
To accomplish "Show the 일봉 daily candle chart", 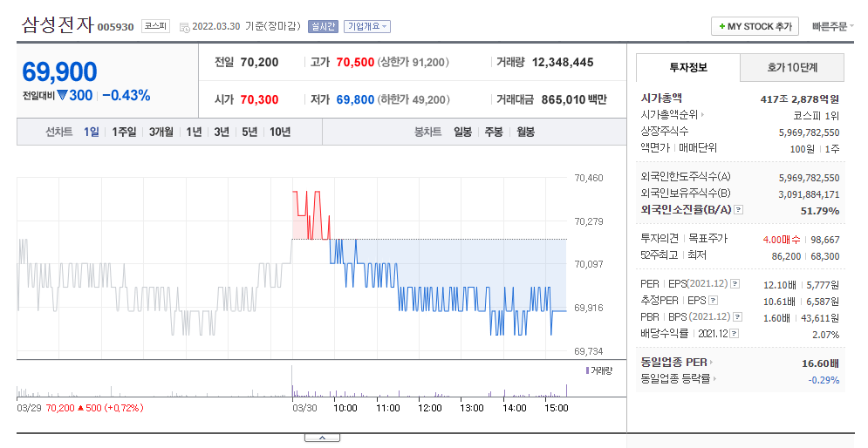I will [x=462, y=132].
